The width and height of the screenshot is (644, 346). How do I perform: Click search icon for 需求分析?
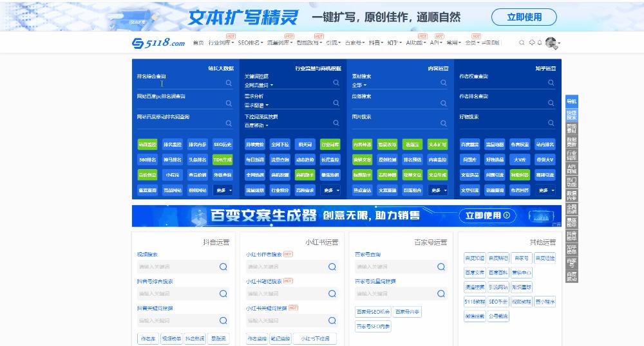coord(336,103)
